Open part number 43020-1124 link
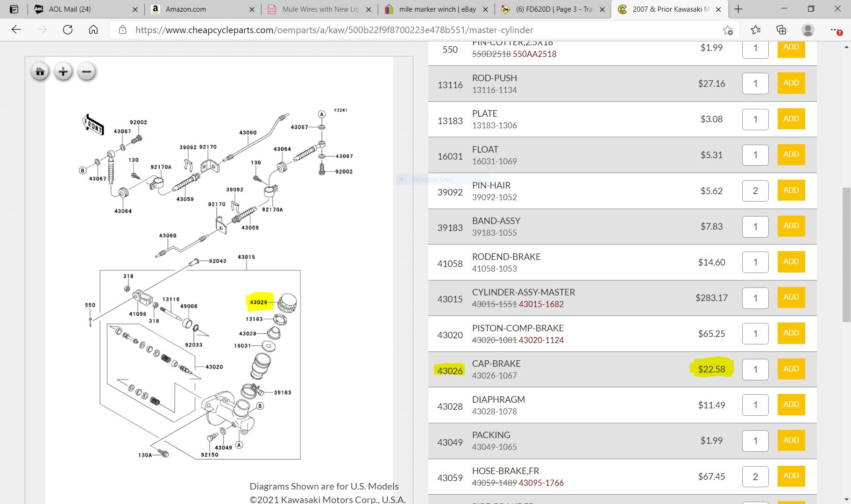 (x=541, y=340)
